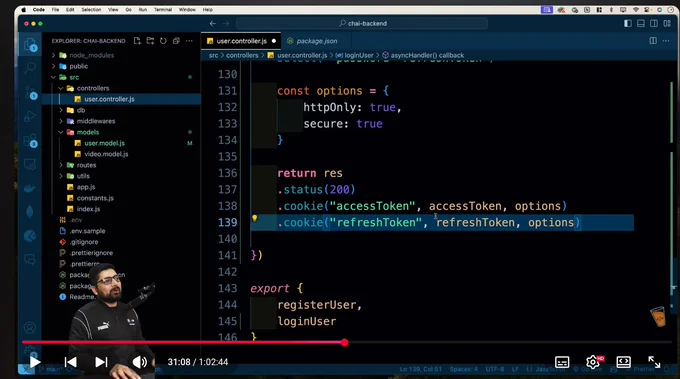Open the Docker view in the activity bar
The width and height of the screenshot is (680, 379).
30,188
